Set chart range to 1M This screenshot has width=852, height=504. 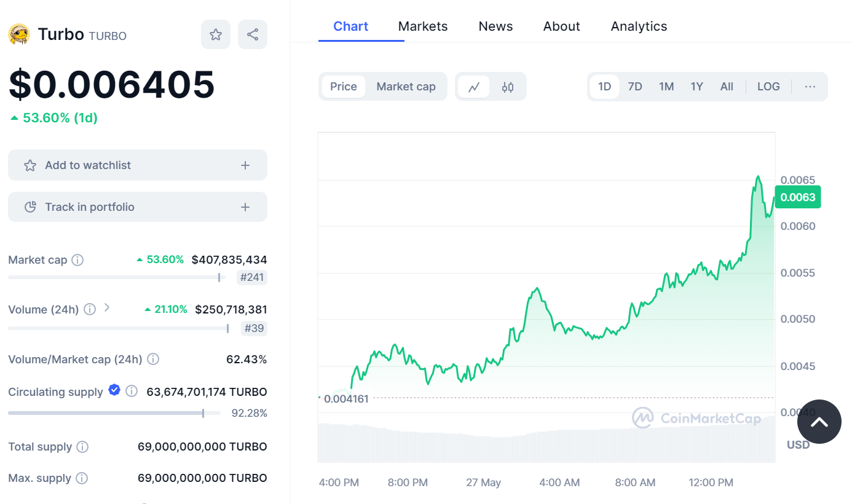coord(666,87)
